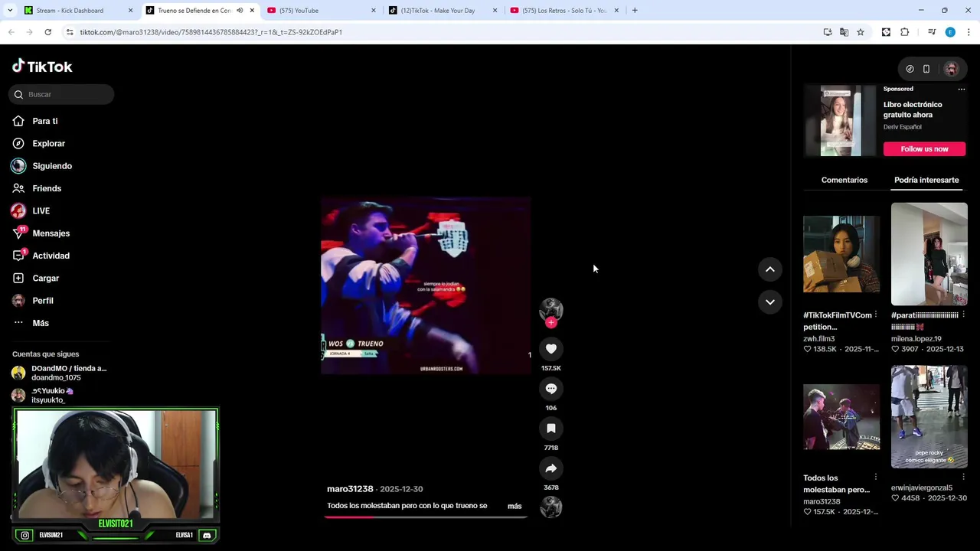Open options for the #parati video
This screenshot has width=980, height=551.
click(963, 315)
